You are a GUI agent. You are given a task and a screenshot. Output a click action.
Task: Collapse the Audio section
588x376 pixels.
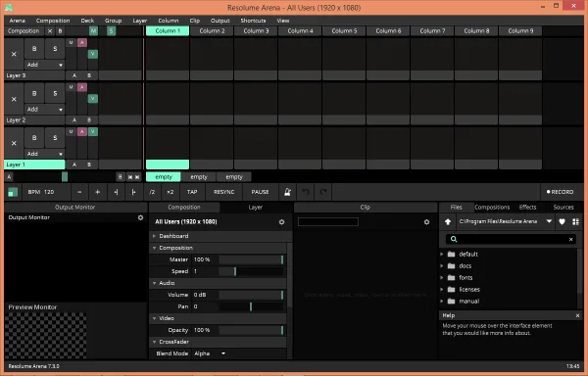[154, 283]
